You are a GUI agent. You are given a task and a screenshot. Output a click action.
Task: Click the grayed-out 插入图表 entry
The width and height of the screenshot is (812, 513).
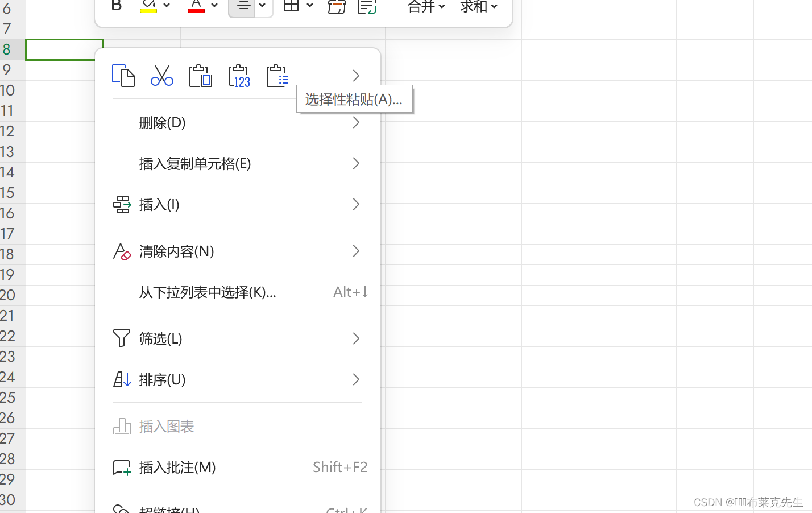(238, 427)
